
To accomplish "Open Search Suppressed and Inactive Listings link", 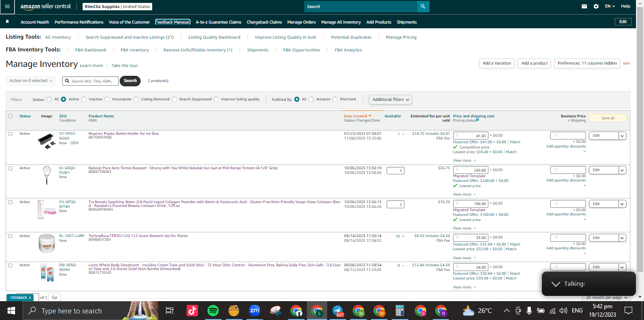I will (x=130, y=37).
